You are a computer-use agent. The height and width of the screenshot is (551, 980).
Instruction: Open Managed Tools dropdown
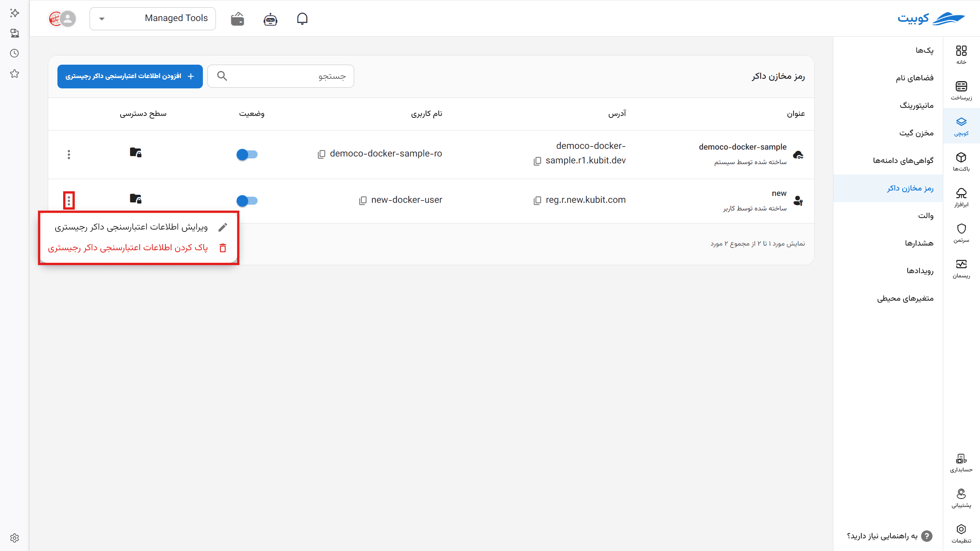tap(152, 18)
